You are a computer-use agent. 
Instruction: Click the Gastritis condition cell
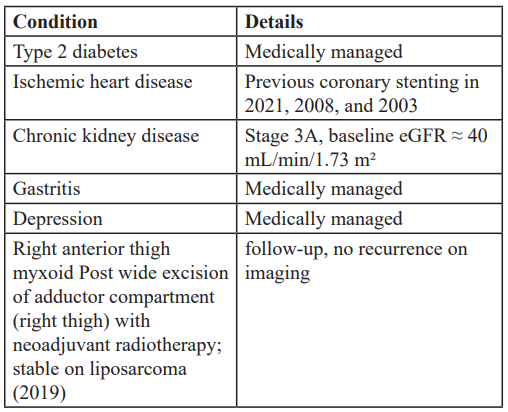(120, 188)
